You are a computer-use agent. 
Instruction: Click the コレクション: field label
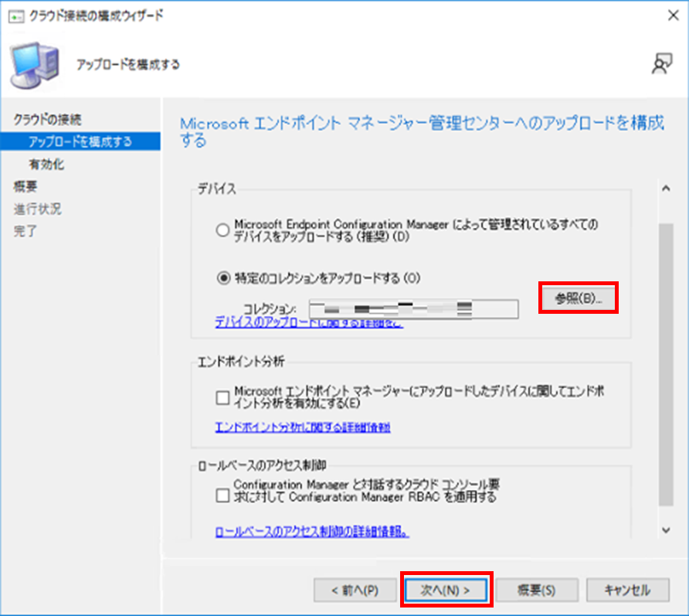[x=270, y=308]
